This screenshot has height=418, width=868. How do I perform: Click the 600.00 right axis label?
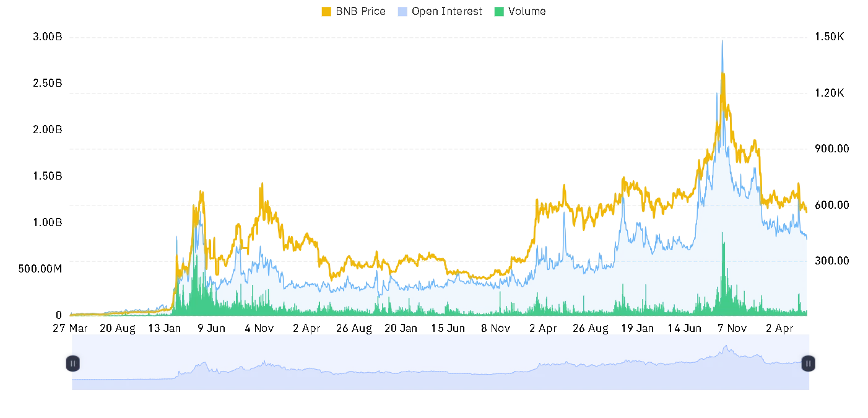[833, 205]
